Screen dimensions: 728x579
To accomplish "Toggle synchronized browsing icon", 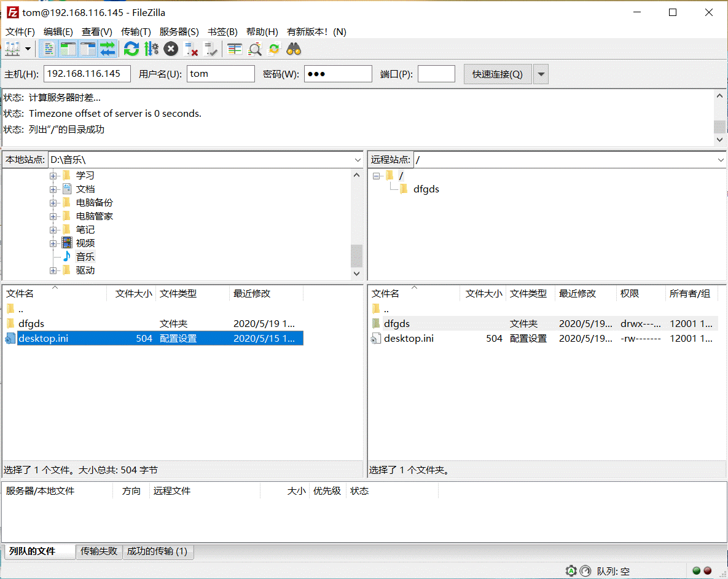I will tap(275, 49).
